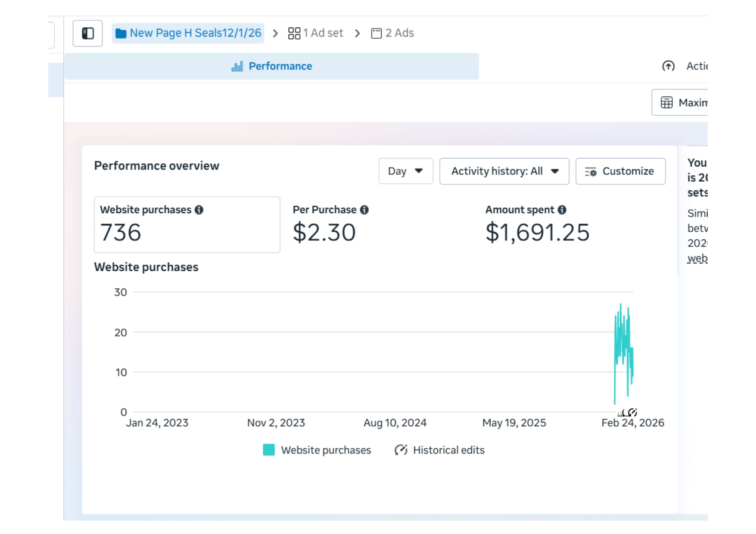The image size is (756, 534).
Task: Toggle the Historical edits legend item
Action: pyautogui.click(x=439, y=450)
